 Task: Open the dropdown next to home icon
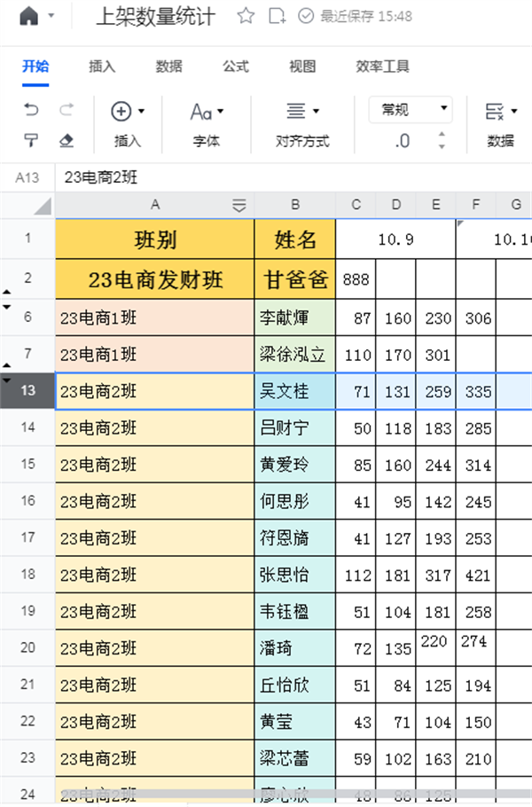tap(51, 16)
